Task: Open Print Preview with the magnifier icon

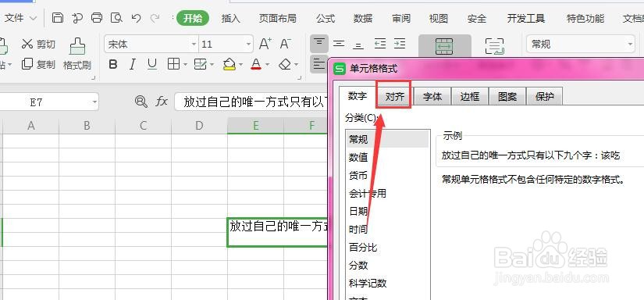Action: coord(116,18)
